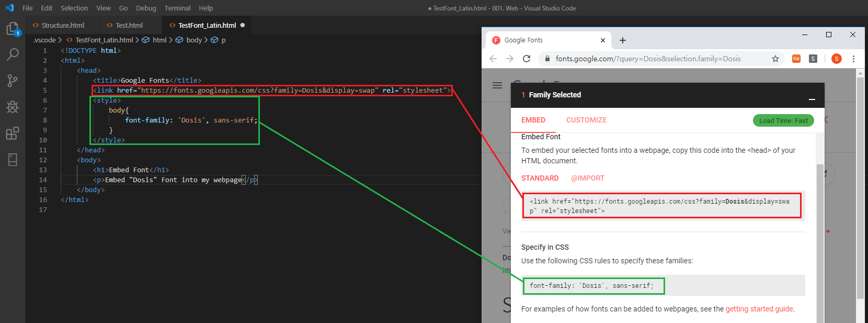Click the Load Time: Fast badge
The width and height of the screenshot is (868, 323).
[783, 120]
